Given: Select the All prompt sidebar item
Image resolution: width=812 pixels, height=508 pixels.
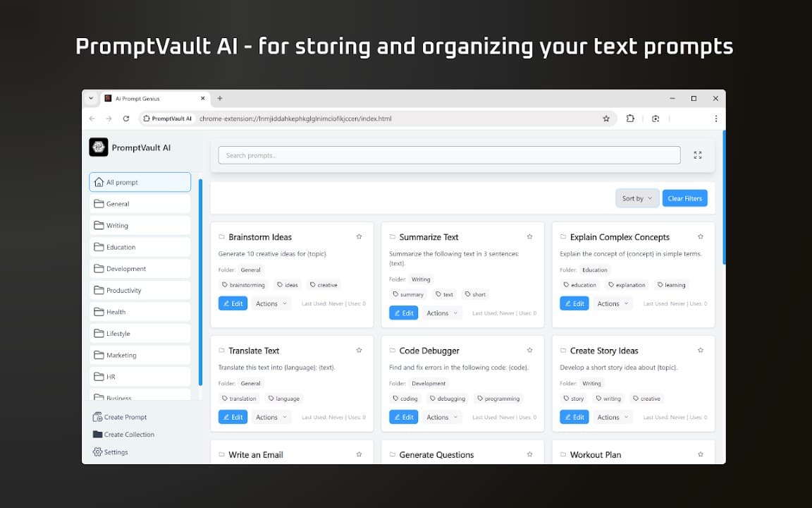Looking at the screenshot, I should coord(140,182).
